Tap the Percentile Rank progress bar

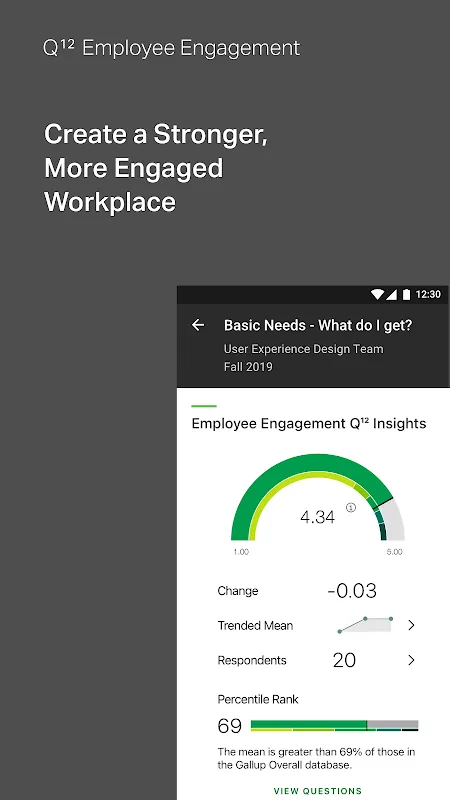click(x=335, y=726)
